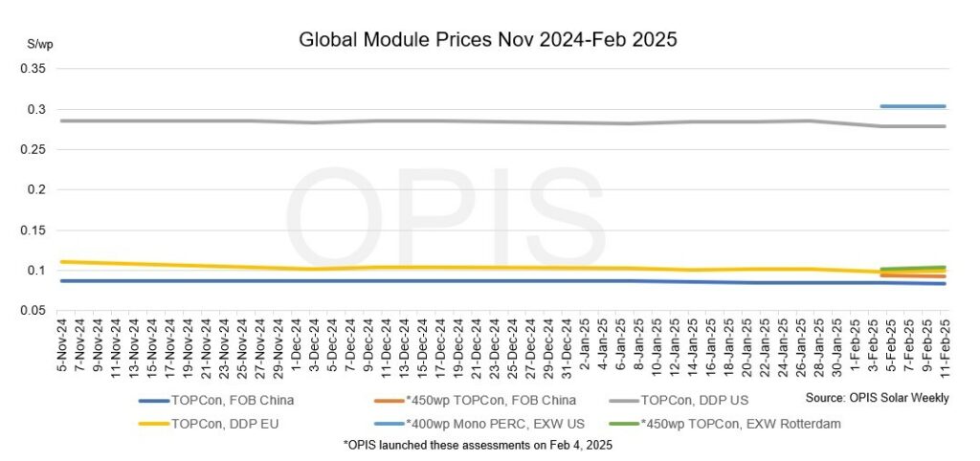Click the Source: OPIS Solar Weekly text

(x=877, y=398)
